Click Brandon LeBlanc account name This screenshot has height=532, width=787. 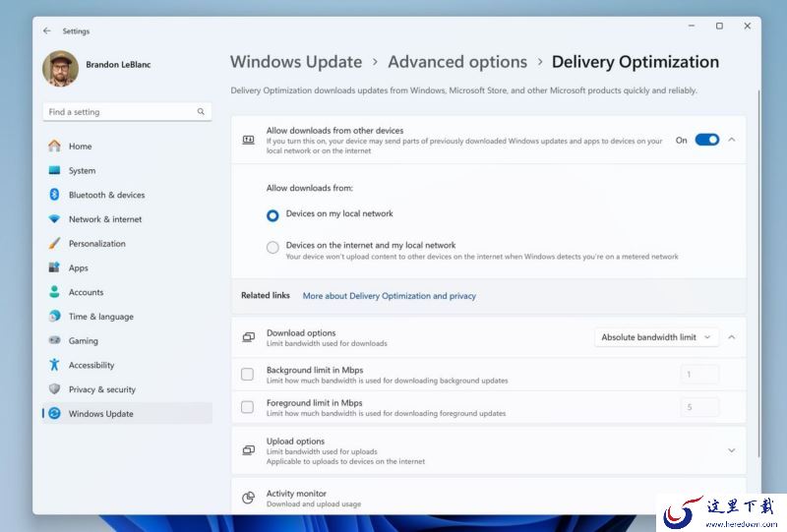118,64
